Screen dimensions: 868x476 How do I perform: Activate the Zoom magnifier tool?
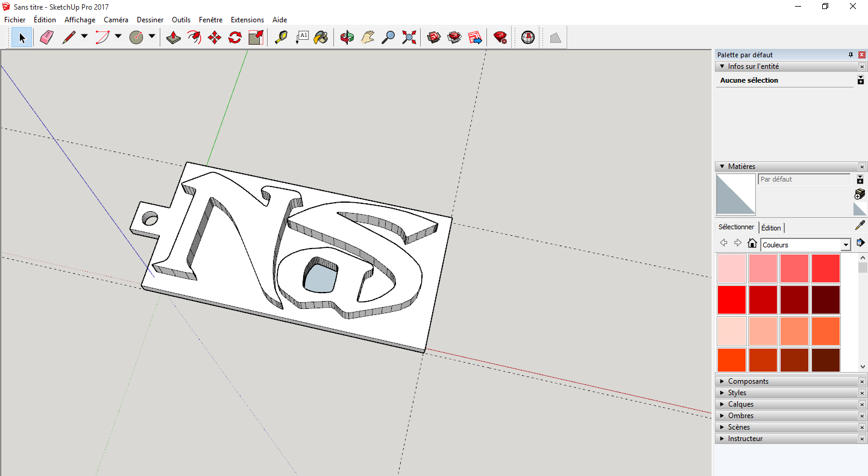pos(388,37)
